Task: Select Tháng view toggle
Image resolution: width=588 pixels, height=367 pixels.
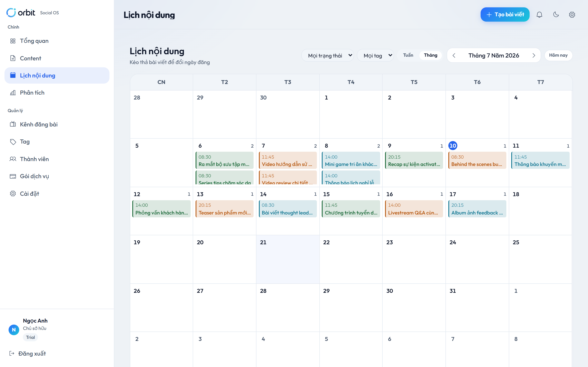Action: click(431, 55)
